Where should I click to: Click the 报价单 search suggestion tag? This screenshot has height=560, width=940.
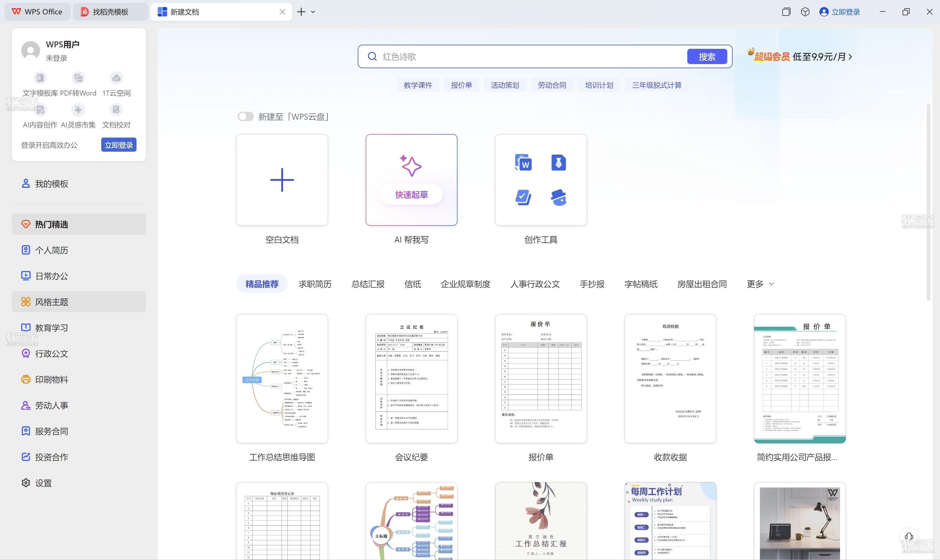(x=461, y=85)
